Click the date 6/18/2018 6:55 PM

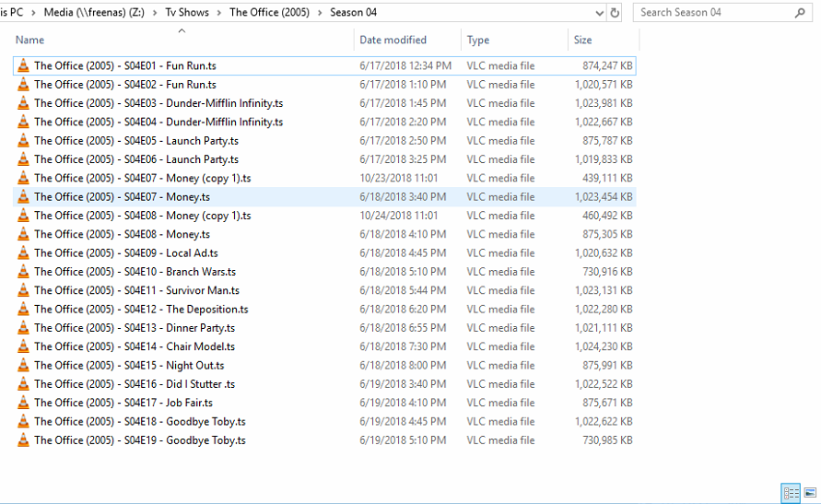[403, 328]
